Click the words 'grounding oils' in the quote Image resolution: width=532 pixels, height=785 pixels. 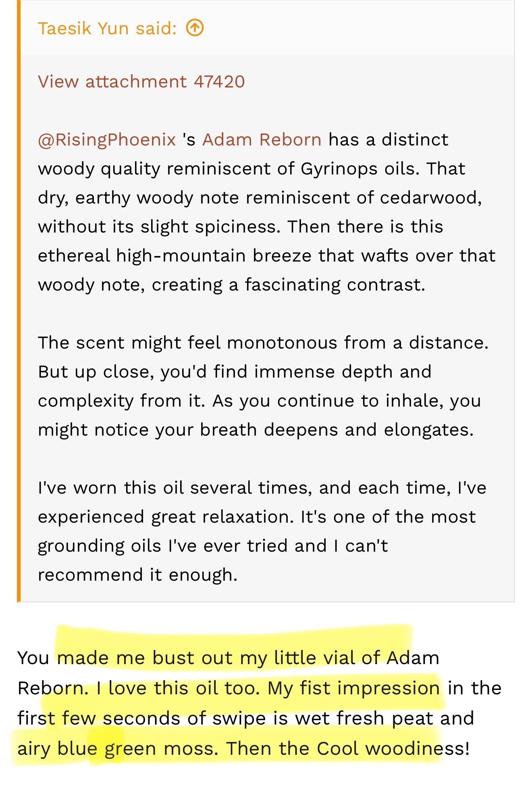[x=100, y=546]
